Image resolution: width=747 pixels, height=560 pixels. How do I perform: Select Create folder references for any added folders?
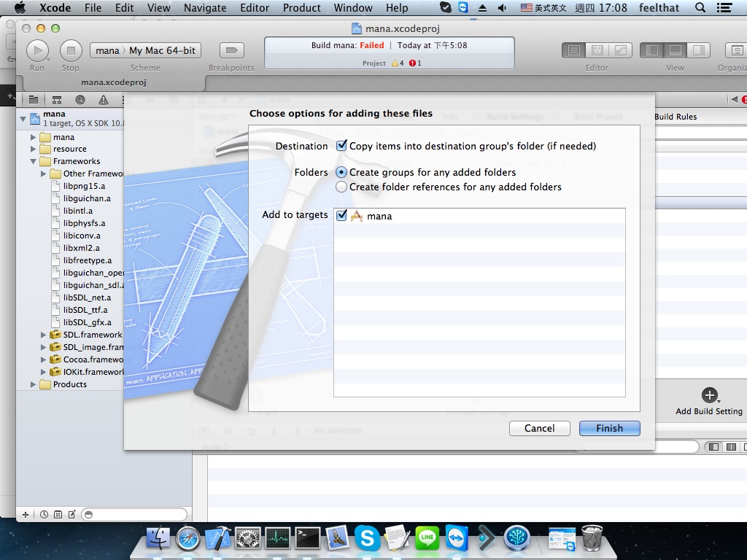point(341,187)
